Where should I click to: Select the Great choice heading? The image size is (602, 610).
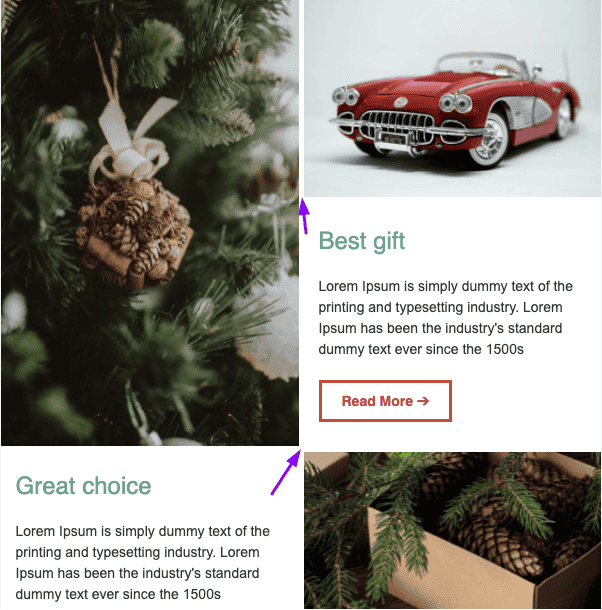[83, 486]
